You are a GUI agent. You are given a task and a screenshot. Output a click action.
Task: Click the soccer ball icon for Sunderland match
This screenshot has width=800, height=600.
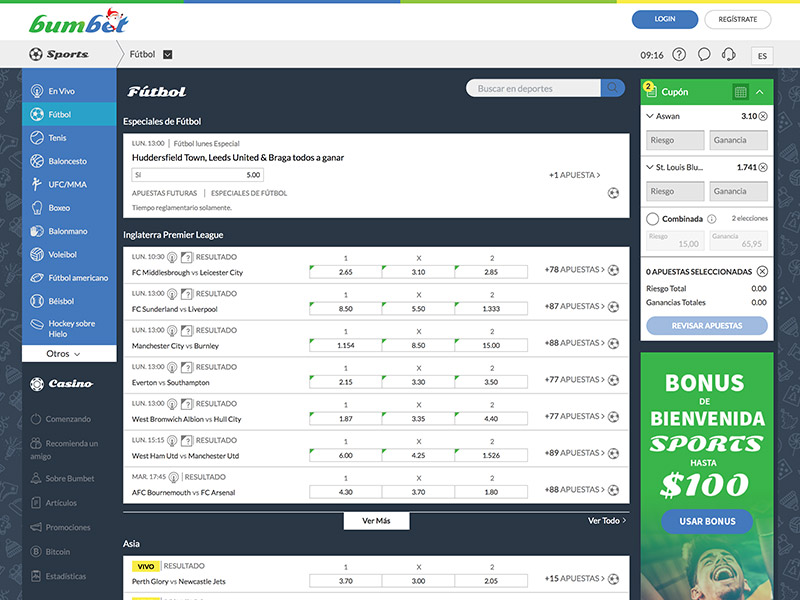(613, 307)
